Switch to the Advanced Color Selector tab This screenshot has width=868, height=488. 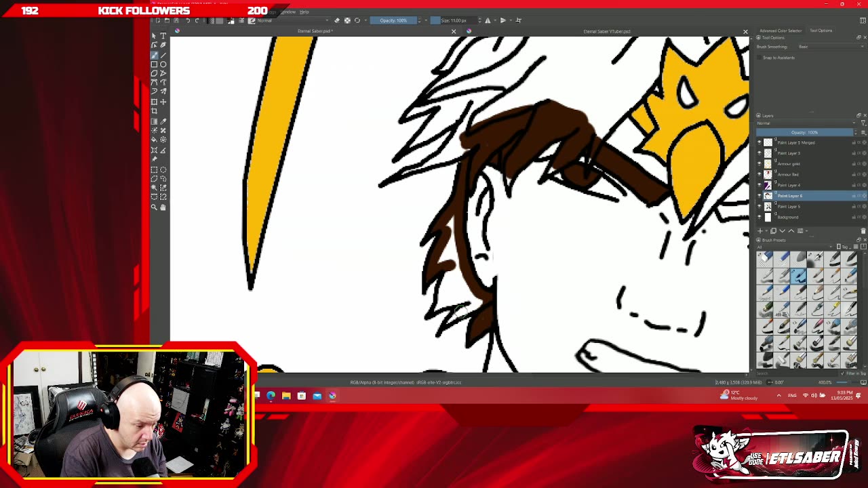pos(781,30)
